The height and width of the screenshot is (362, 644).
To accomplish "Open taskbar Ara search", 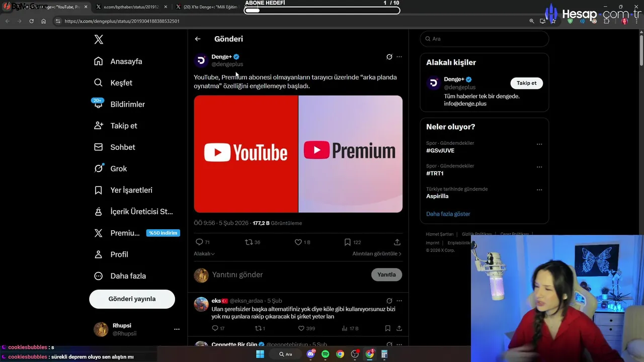I will (x=286, y=354).
